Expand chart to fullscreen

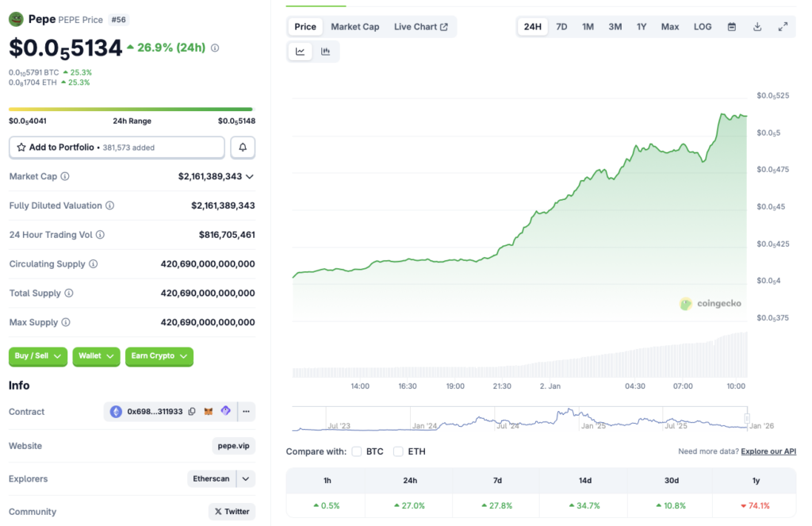783,27
